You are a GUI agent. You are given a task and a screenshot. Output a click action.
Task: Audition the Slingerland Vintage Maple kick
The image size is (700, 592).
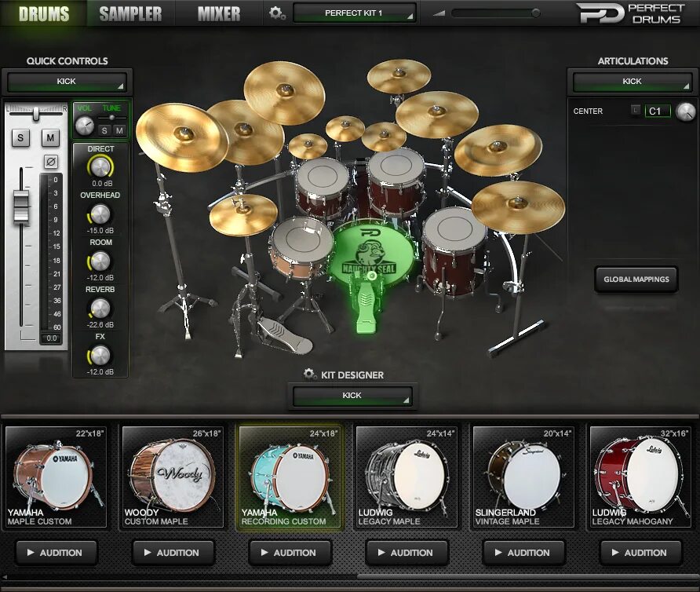click(x=524, y=553)
